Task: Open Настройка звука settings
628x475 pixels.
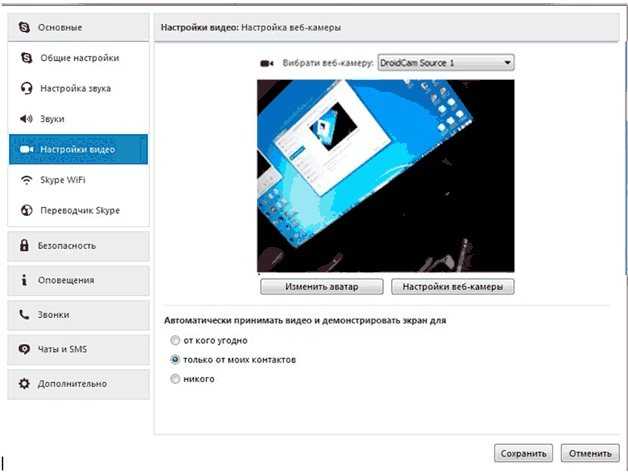Action: coord(78,88)
